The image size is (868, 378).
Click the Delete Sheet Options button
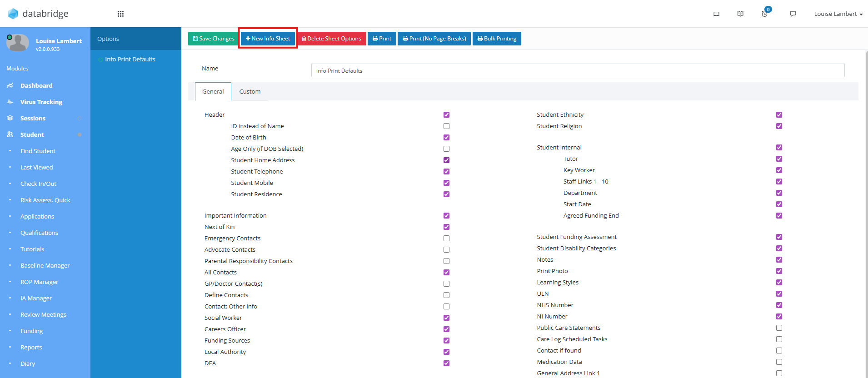(331, 39)
